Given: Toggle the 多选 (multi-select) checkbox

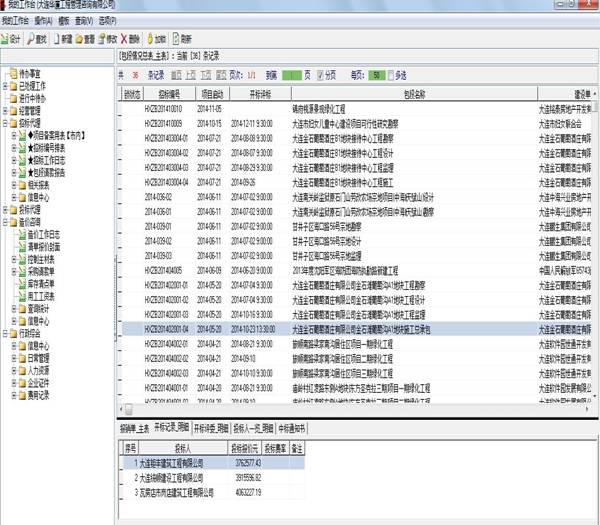Looking at the screenshot, I should (x=391, y=75).
